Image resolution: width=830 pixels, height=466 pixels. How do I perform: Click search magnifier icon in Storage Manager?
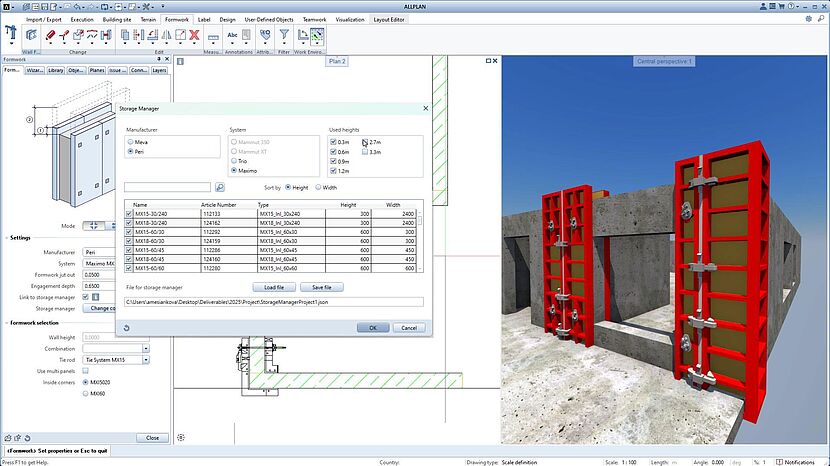pos(220,187)
